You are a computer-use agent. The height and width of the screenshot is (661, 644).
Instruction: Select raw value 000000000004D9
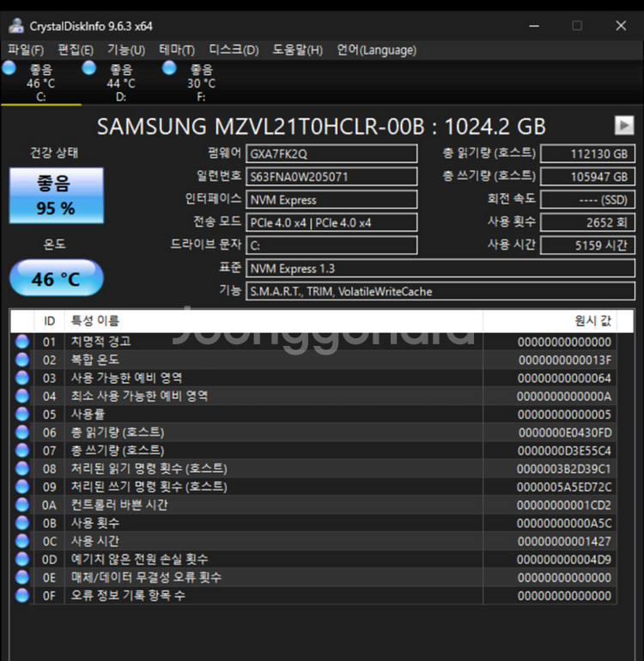coord(564,560)
